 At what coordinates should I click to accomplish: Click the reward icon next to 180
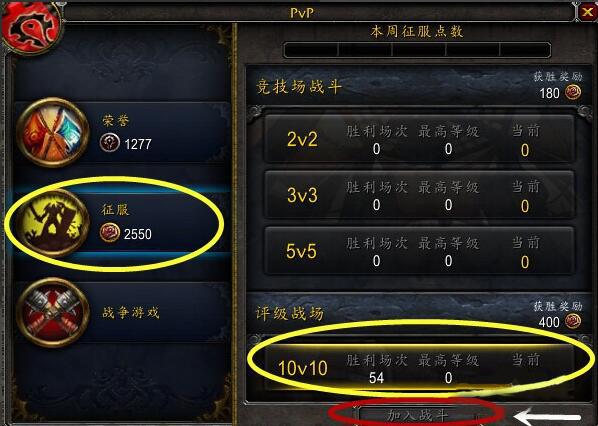573,93
